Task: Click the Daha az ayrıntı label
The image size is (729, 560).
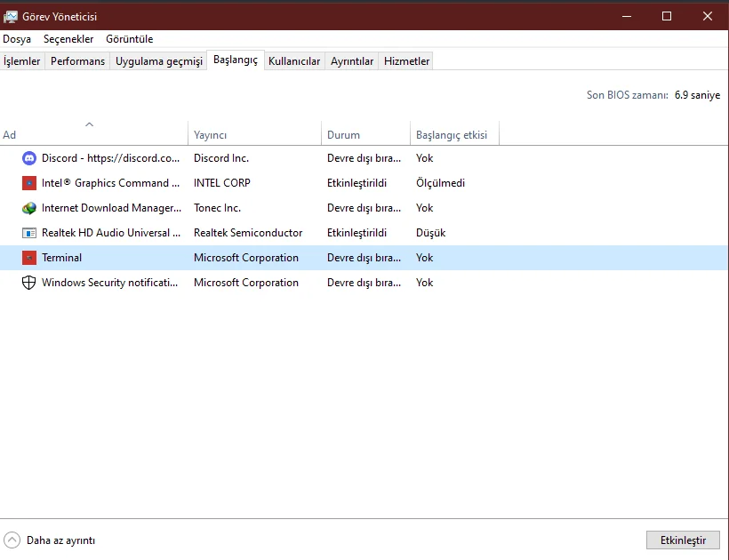Action: pos(61,540)
